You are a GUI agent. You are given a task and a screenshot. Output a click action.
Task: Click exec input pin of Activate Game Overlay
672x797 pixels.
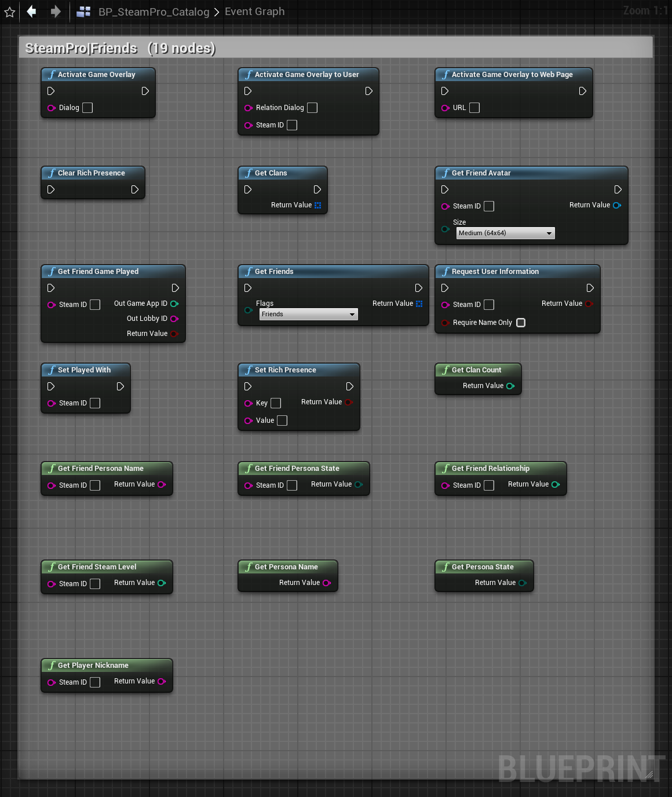tap(51, 91)
